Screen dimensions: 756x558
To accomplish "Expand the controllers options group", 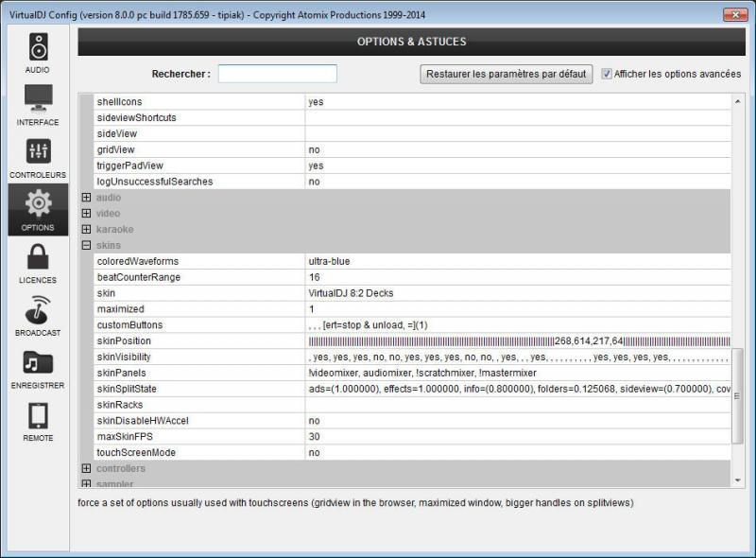I will coord(86,468).
